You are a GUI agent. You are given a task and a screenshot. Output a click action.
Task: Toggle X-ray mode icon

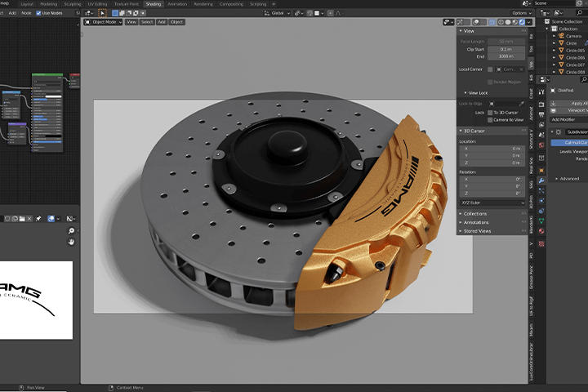492,22
